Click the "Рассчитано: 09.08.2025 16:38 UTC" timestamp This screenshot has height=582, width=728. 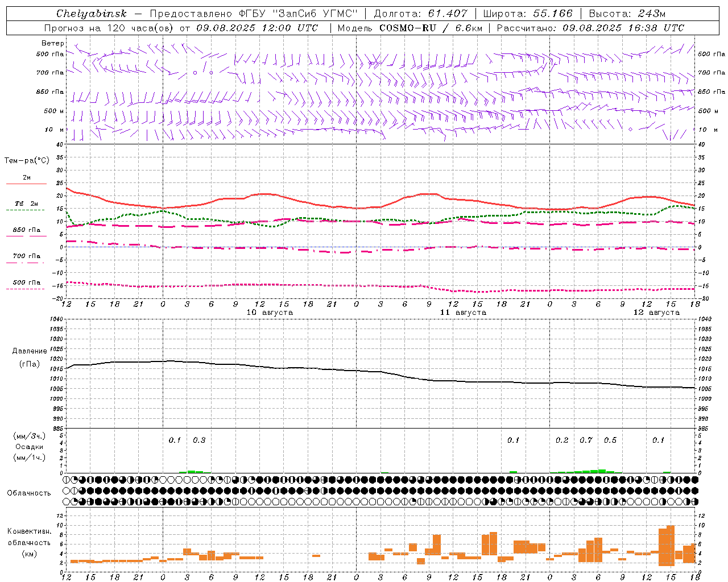click(590, 28)
